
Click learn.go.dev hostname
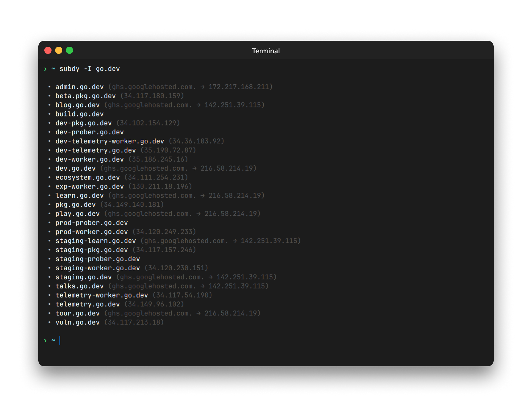coord(79,195)
